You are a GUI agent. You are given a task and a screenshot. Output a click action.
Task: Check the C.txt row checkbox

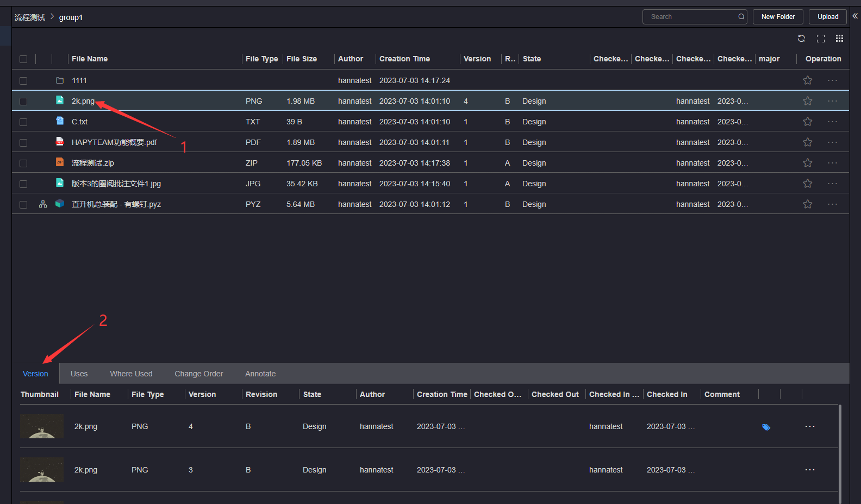pyautogui.click(x=23, y=122)
